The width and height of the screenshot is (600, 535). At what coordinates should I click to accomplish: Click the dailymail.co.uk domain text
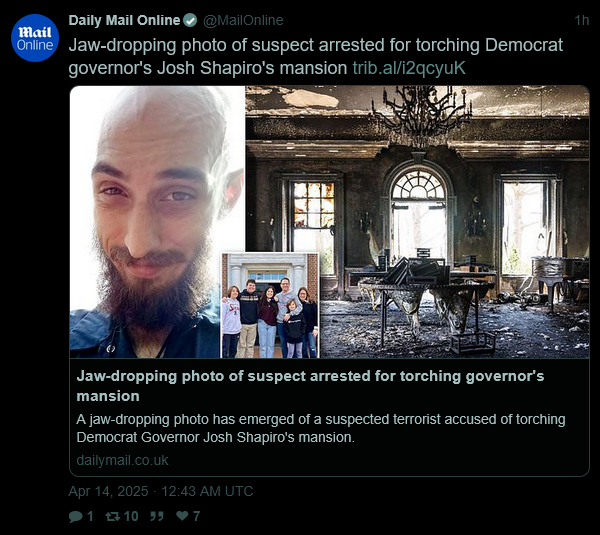[x=122, y=460]
